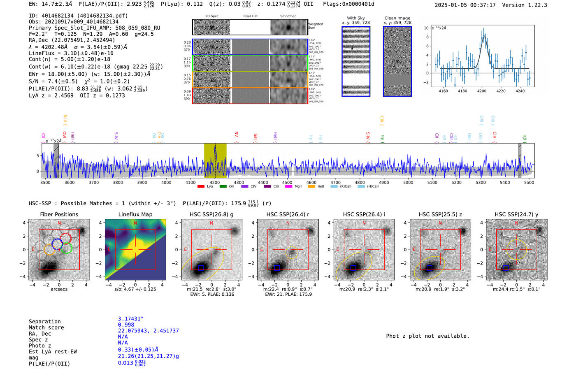Click the Obs: 20210917v009_4014682134 line
This screenshot has width=576, height=392.
tap(74, 22)
